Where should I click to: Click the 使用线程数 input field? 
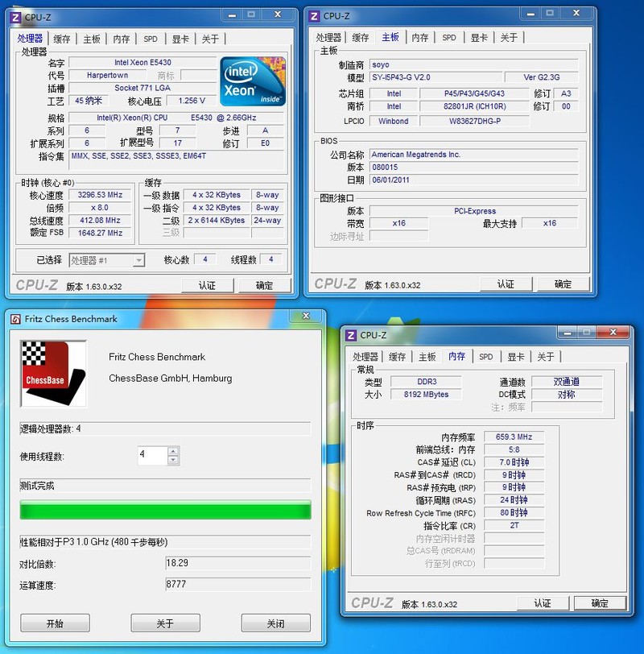pos(153,456)
